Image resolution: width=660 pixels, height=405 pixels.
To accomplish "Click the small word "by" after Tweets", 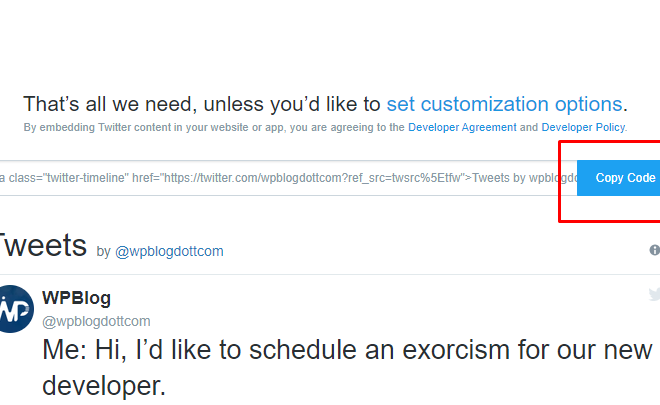I will click(104, 252).
